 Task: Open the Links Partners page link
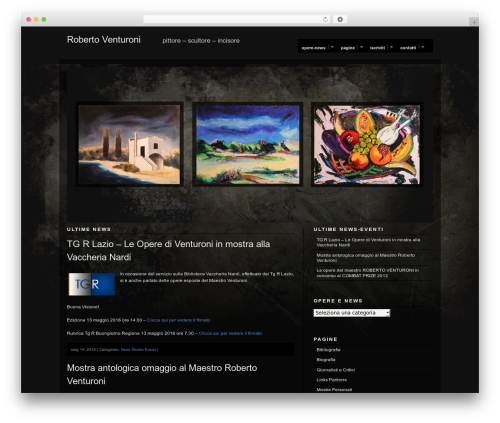coord(332,380)
